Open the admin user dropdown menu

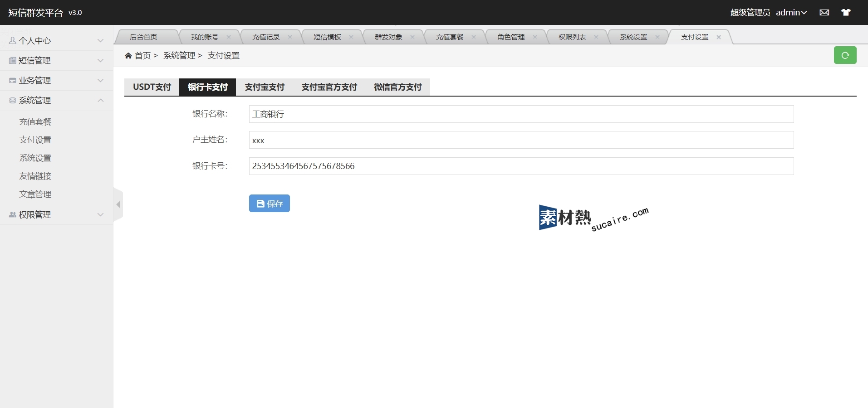pos(791,13)
